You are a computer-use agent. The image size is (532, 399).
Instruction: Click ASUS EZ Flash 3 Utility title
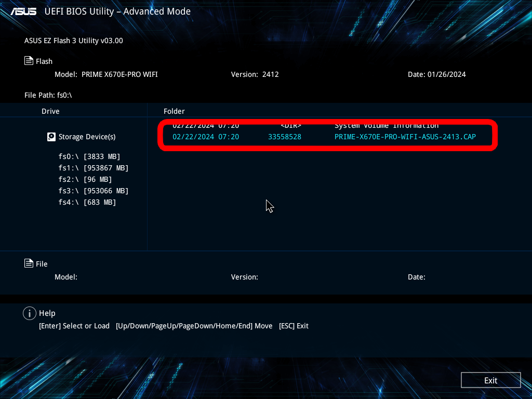pos(74,41)
